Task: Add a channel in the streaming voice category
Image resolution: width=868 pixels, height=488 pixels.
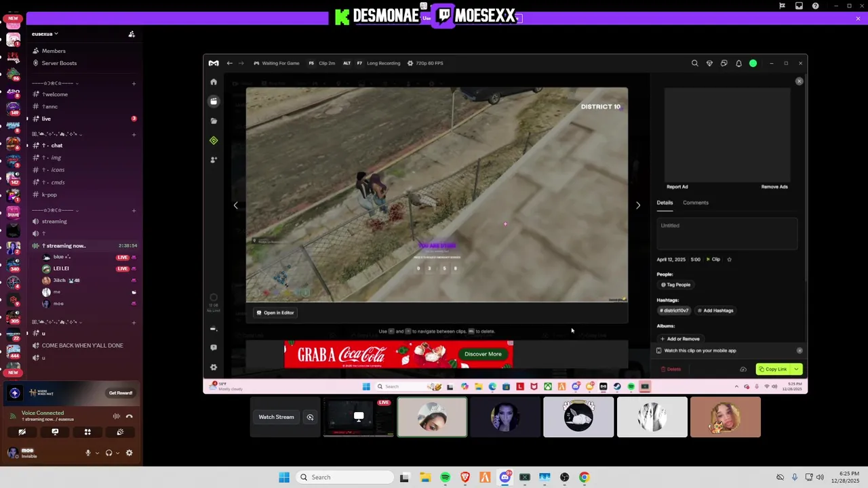Action: [134, 210]
